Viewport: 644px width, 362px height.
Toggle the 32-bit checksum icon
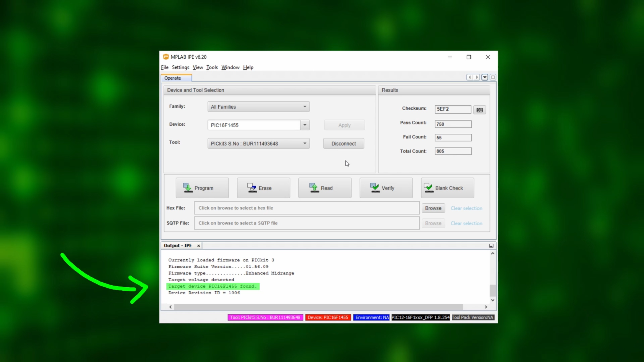pyautogui.click(x=479, y=110)
